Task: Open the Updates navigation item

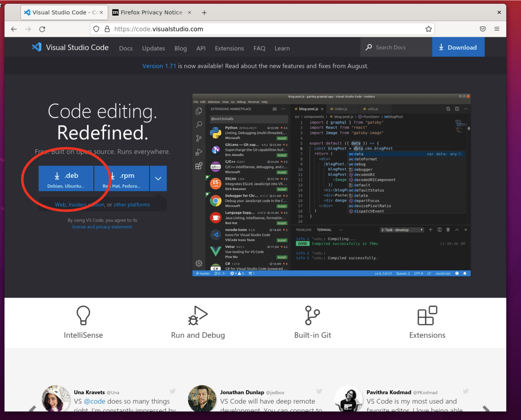Action: [153, 48]
